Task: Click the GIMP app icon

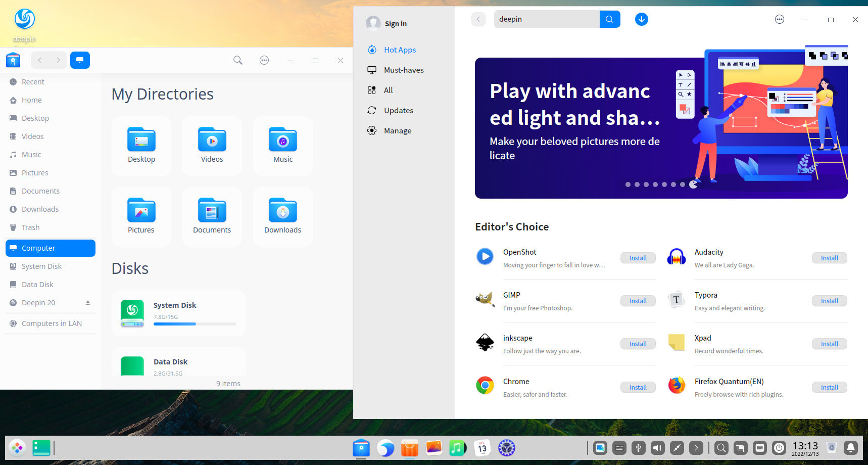Action: tap(485, 299)
